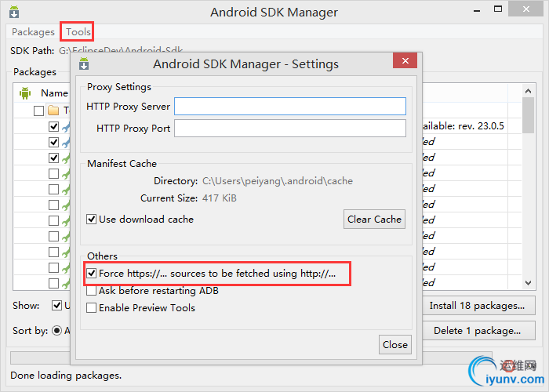Click the SDK Path value text
Screen dimensions: 549x392
121,50
